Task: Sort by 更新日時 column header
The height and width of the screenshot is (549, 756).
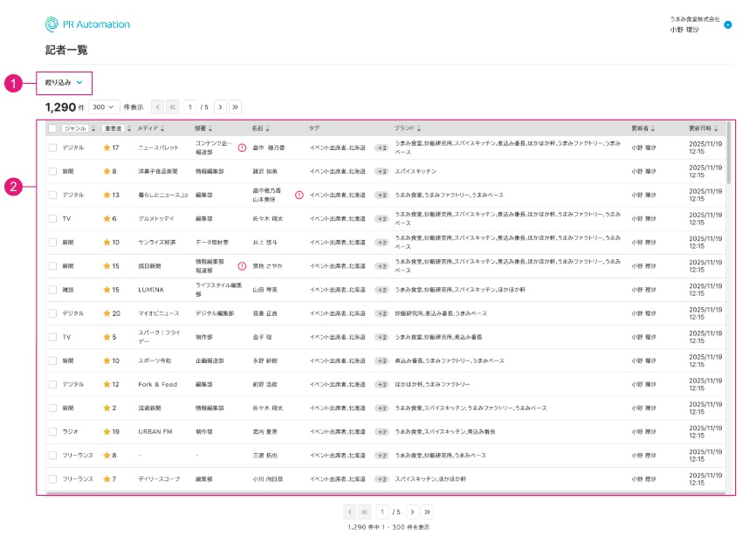Action: click(704, 128)
